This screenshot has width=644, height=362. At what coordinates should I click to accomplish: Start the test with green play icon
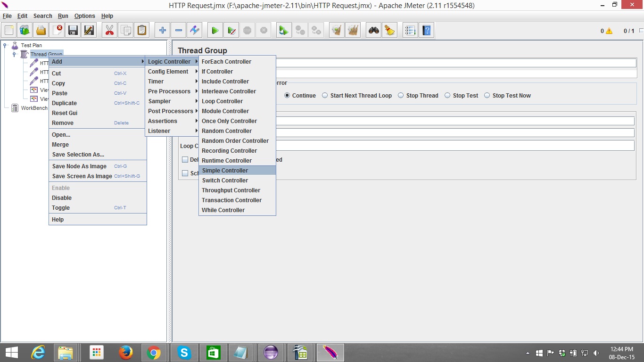click(x=215, y=31)
